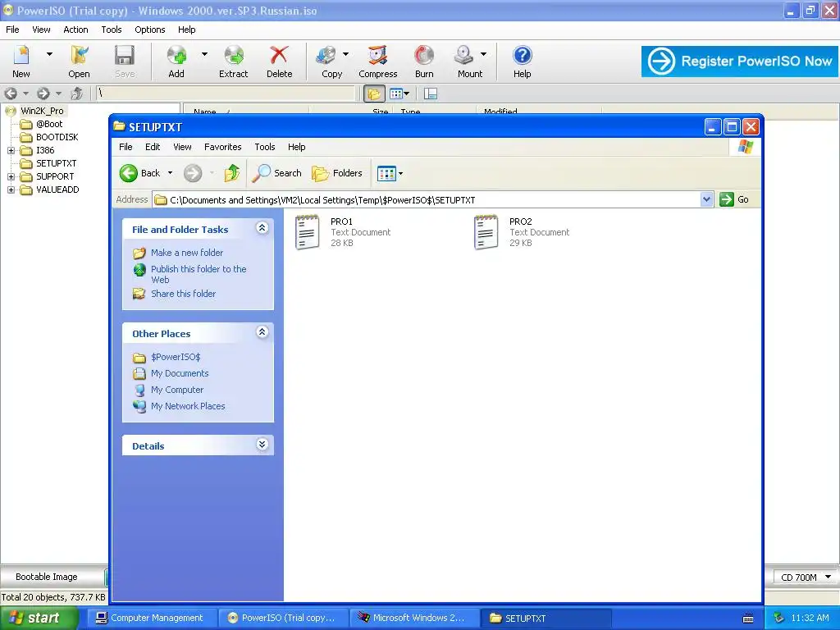The image size is (840, 630).
Task: Expand the VALUEADD folder node
Action: 11,189
